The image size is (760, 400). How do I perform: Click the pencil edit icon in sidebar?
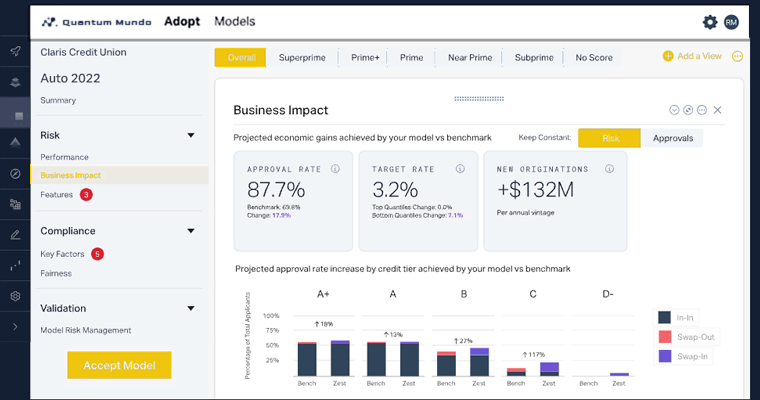tap(15, 235)
